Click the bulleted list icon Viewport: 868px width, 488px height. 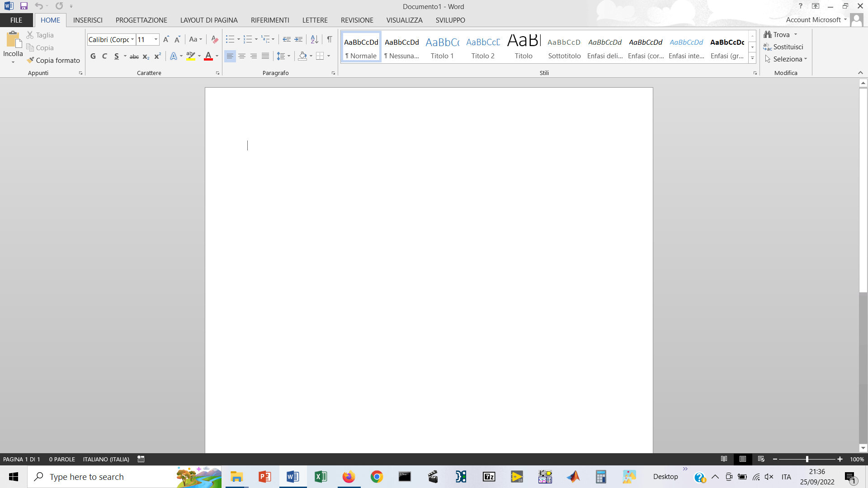[230, 40]
